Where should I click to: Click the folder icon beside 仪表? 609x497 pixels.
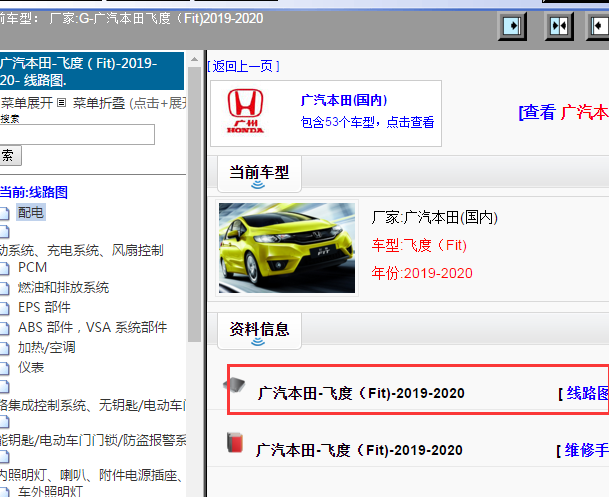4,368
